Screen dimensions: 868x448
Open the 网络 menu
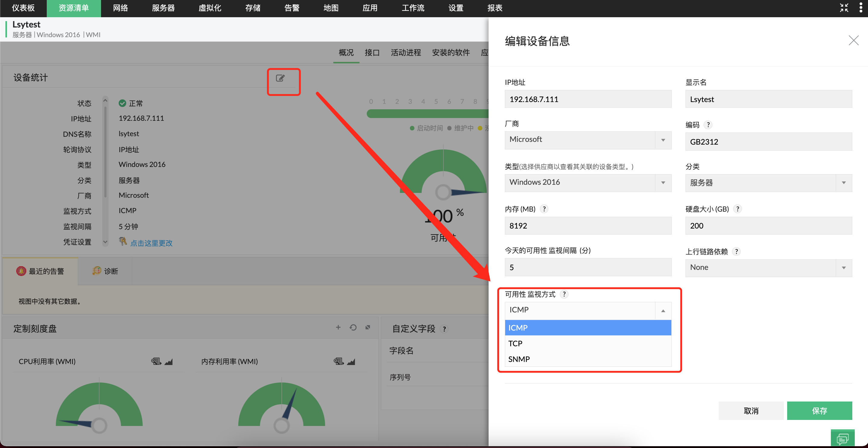pyautogui.click(x=120, y=8)
